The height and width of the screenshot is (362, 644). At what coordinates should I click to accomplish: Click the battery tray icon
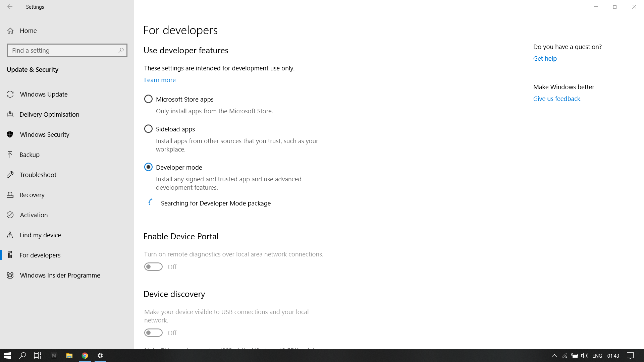click(x=575, y=356)
